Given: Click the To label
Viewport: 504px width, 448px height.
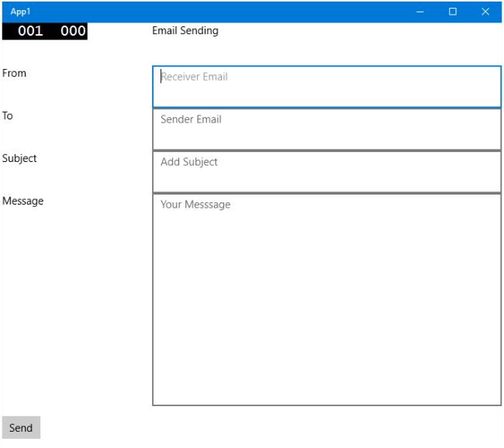Looking at the screenshot, I should tap(8, 115).
